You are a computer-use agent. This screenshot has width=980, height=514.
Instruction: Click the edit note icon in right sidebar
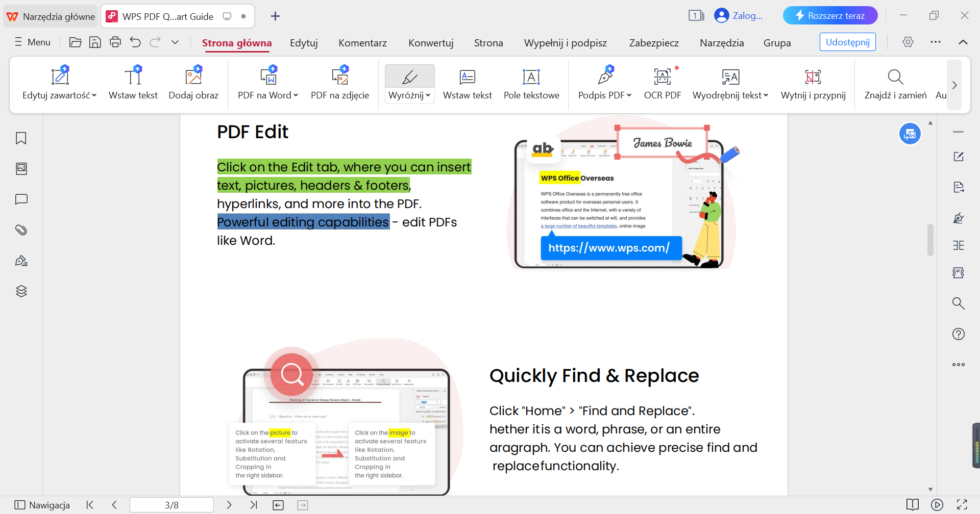(959, 157)
